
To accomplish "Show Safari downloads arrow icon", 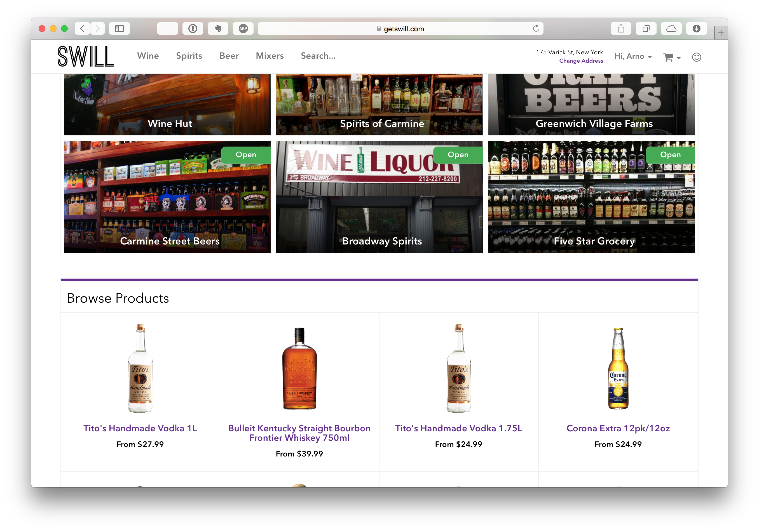I will (x=696, y=29).
